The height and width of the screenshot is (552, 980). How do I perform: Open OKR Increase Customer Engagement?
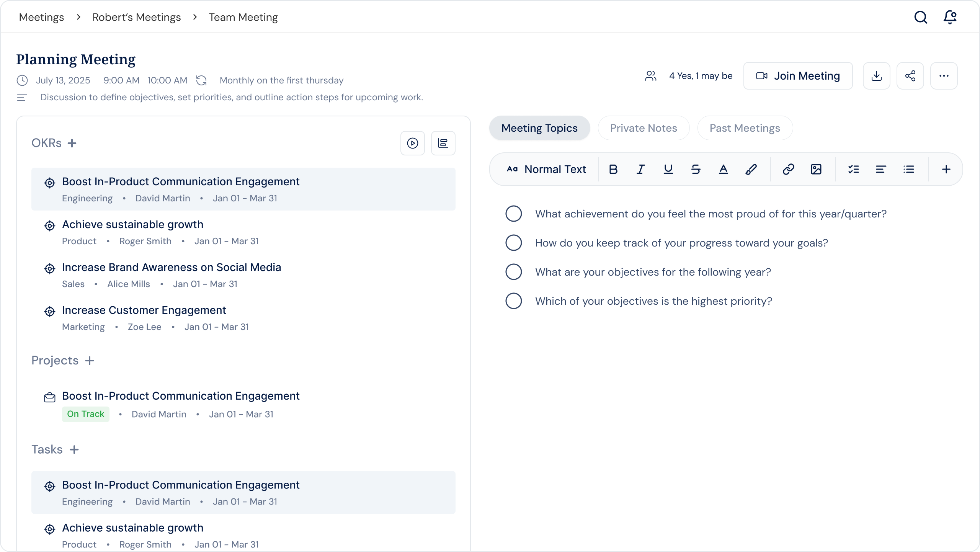(x=243, y=318)
